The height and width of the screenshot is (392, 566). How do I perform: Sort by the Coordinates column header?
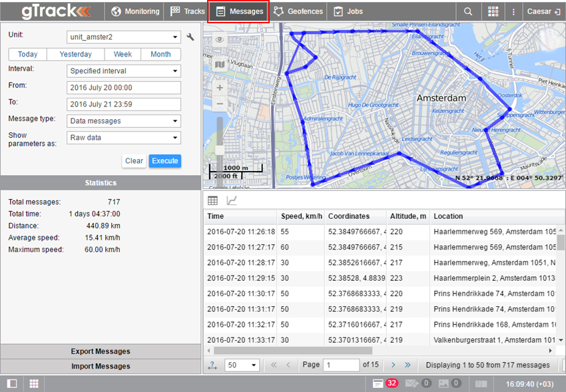[356, 216]
